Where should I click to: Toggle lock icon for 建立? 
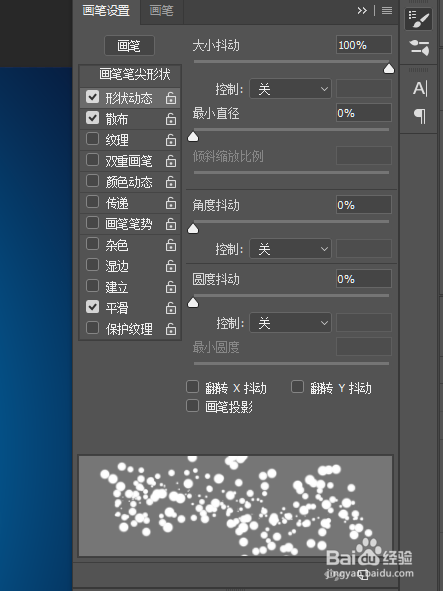point(171,288)
